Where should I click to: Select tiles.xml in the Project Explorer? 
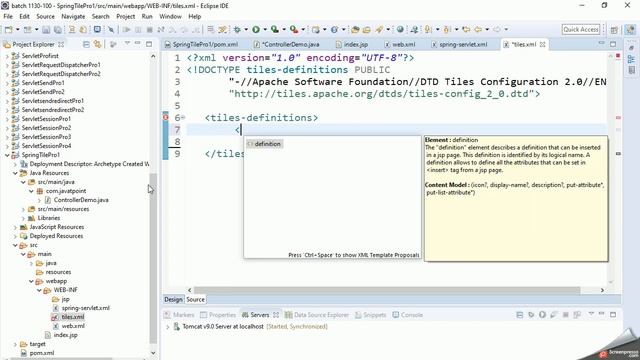coord(73,317)
